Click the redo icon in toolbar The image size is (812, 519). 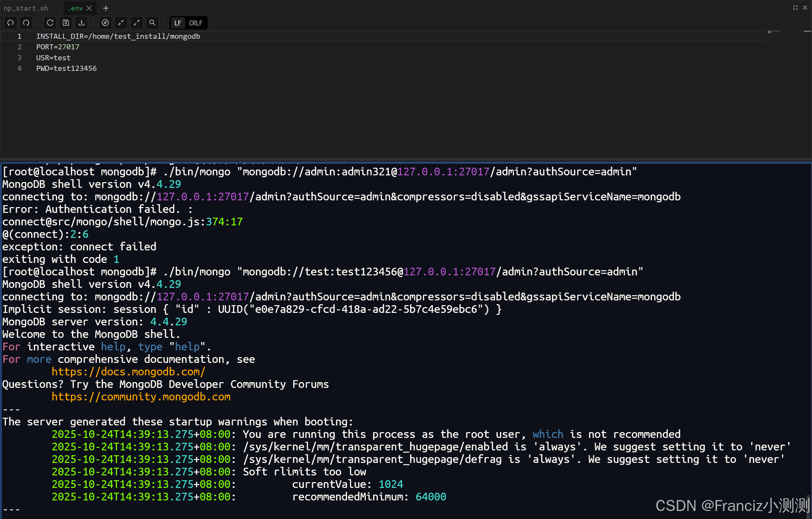(26, 23)
